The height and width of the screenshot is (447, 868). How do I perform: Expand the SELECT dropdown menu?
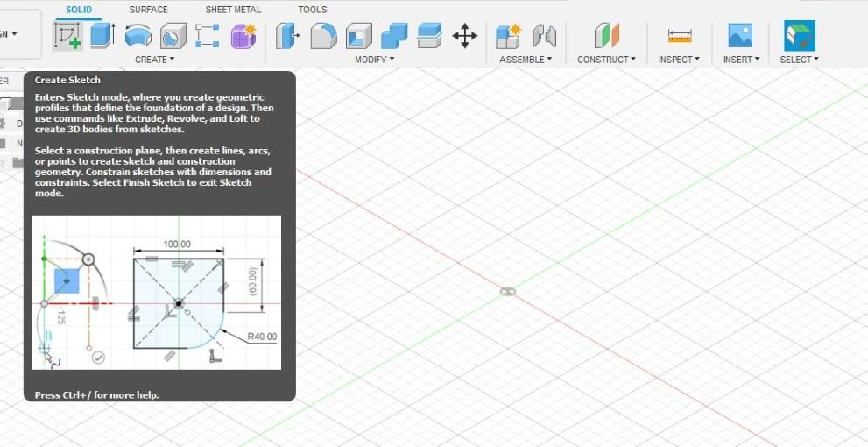click(x=800, y=60)
